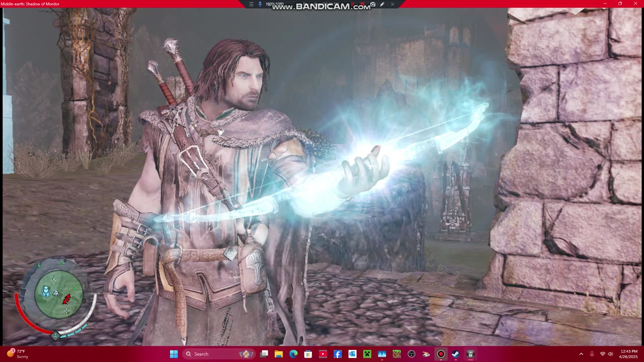Screen dimensions: 644x362
Task: Open the volume control in tray
Action: [x=611, y=354]
